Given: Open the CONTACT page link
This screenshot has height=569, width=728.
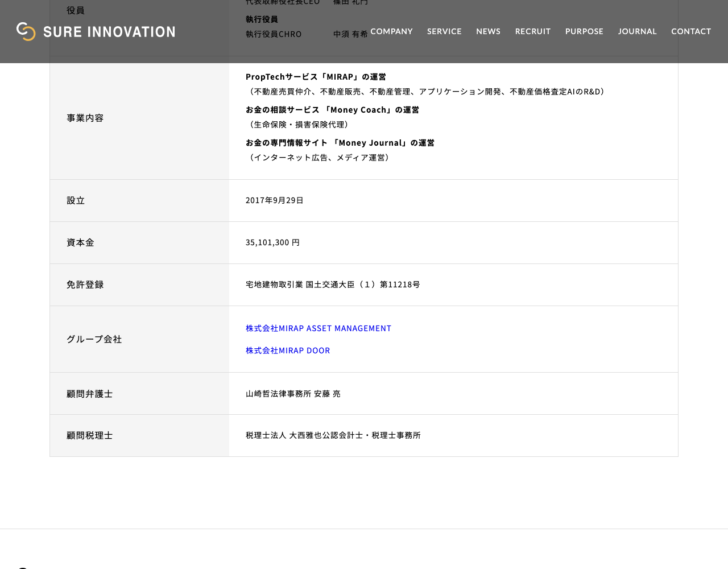Looking at the screenshot, I should pyautogui.click(x=691, y=31).
